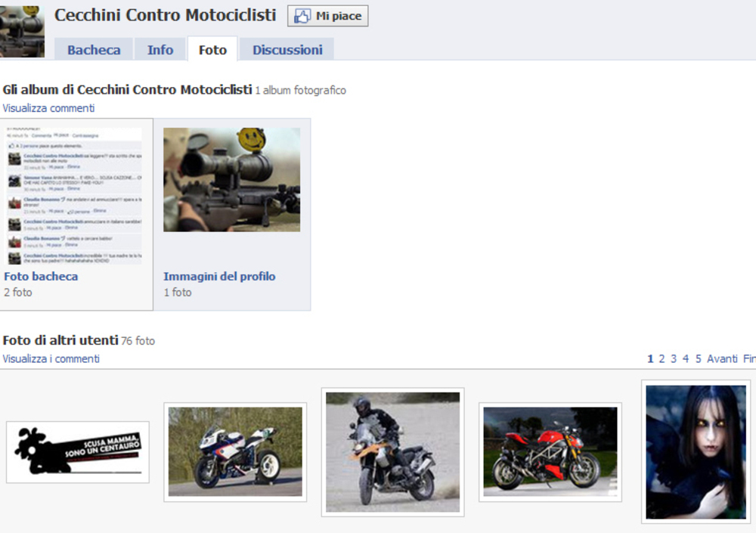Select the Foto tab

(212, 50)
